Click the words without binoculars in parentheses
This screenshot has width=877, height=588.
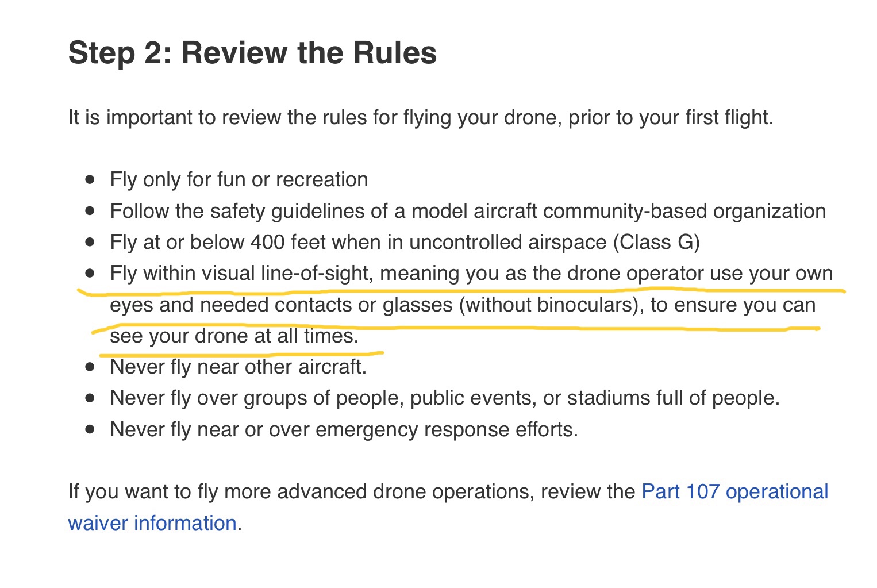point(548,305)
